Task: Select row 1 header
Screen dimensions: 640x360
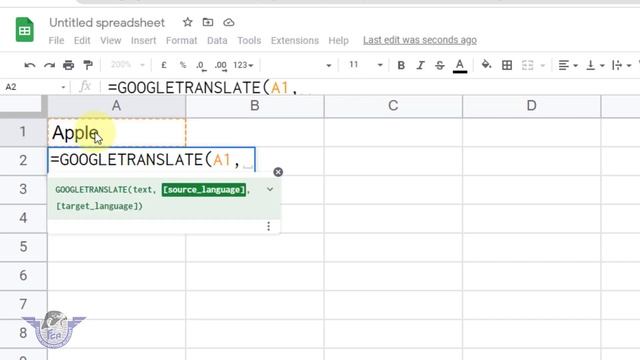Action: [23, 132]
